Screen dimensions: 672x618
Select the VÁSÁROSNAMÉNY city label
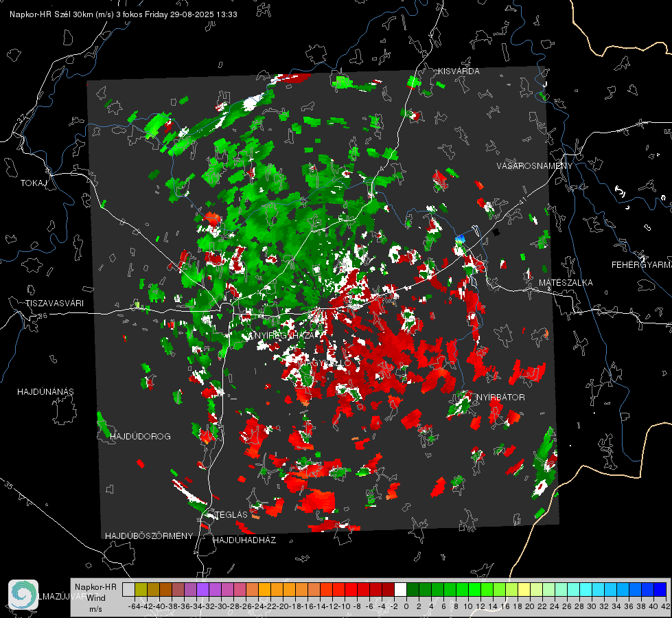[535, 166]
